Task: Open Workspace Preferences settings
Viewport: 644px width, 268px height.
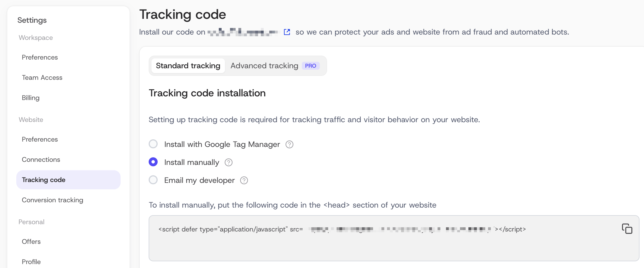Action: click(x=40, y=57)
